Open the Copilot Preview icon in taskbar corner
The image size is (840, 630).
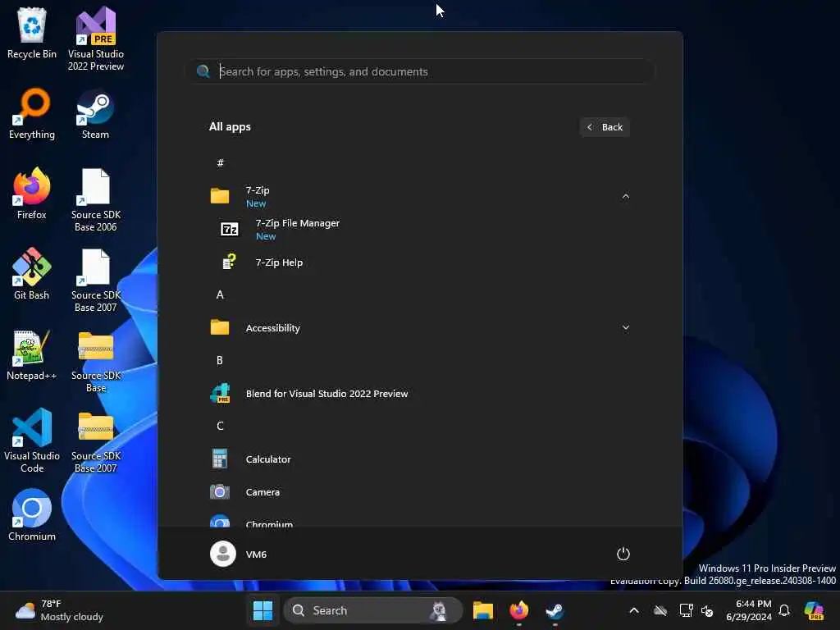(x=814, y=610)
